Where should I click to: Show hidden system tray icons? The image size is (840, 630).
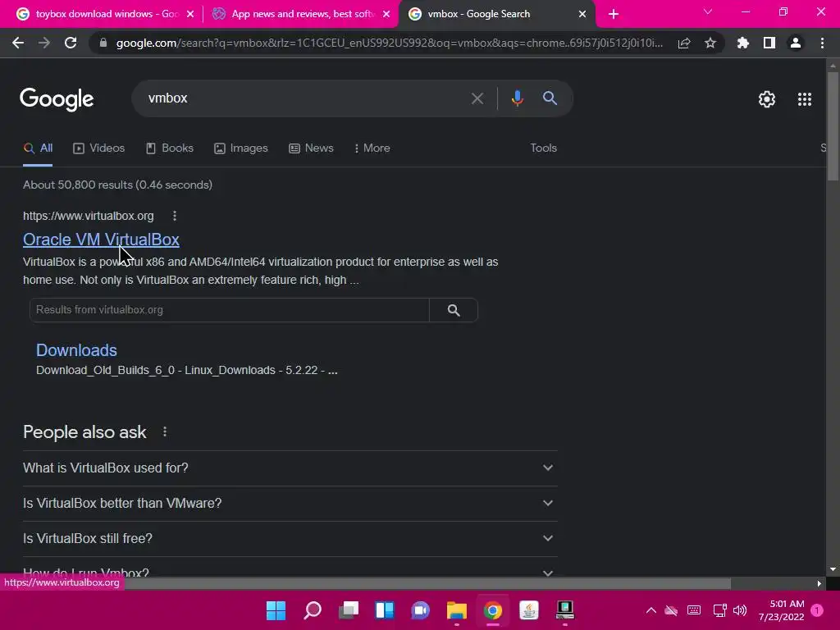[651, 610]
